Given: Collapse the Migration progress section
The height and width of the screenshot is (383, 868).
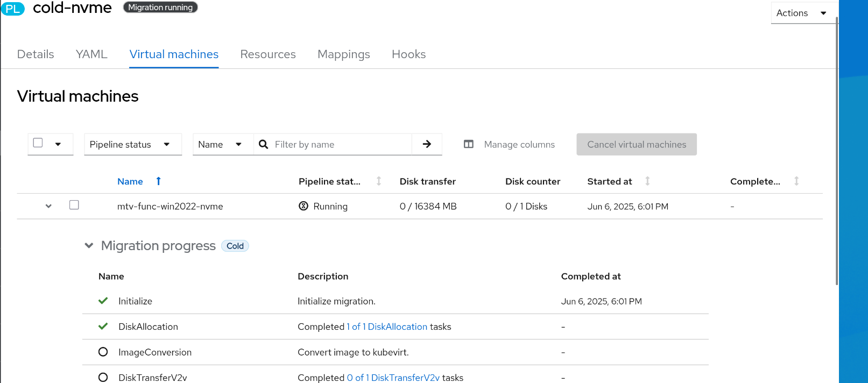Looking at the screenshot, I should (x=89, y=246).
